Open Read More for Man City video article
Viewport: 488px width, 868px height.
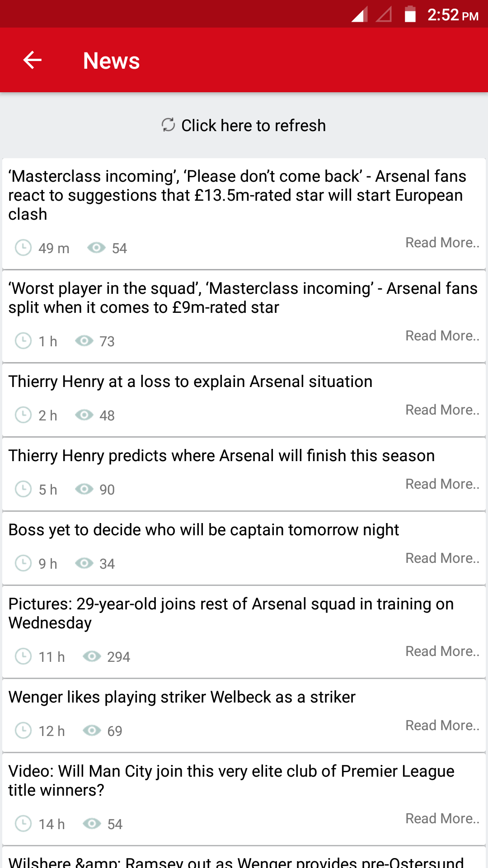click(442, 819)
